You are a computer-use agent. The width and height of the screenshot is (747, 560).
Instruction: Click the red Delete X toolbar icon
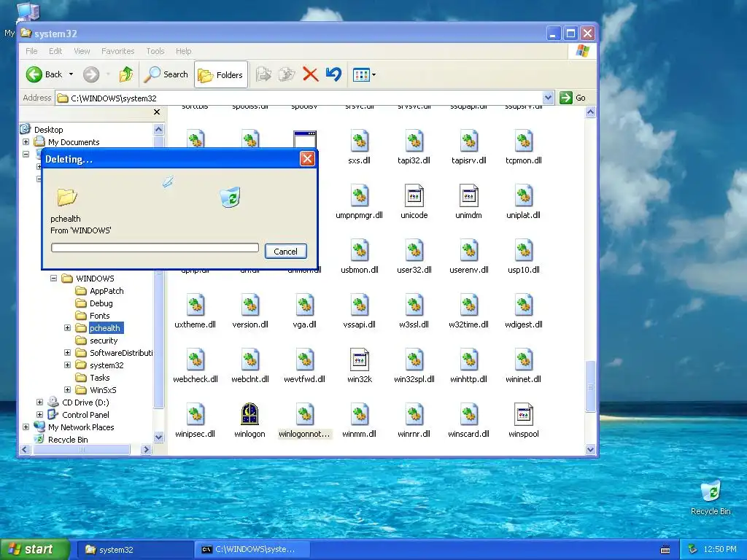(310, 74)
